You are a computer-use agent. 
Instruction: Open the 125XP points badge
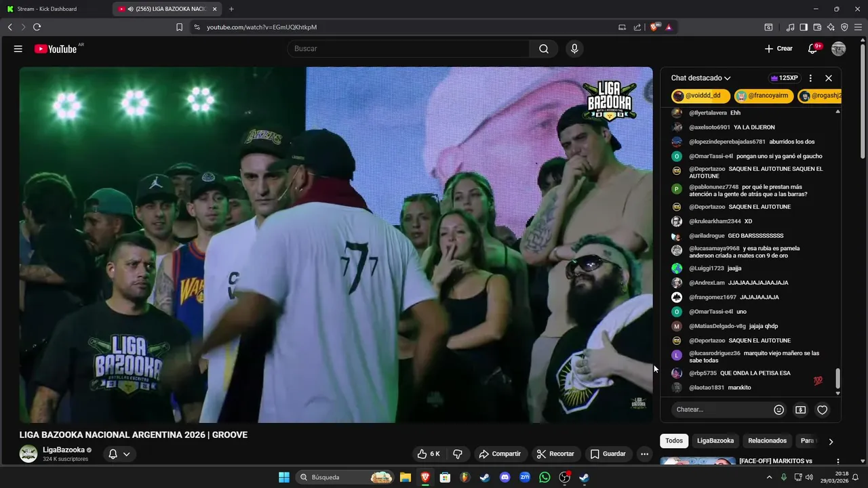tap(785, 78)
